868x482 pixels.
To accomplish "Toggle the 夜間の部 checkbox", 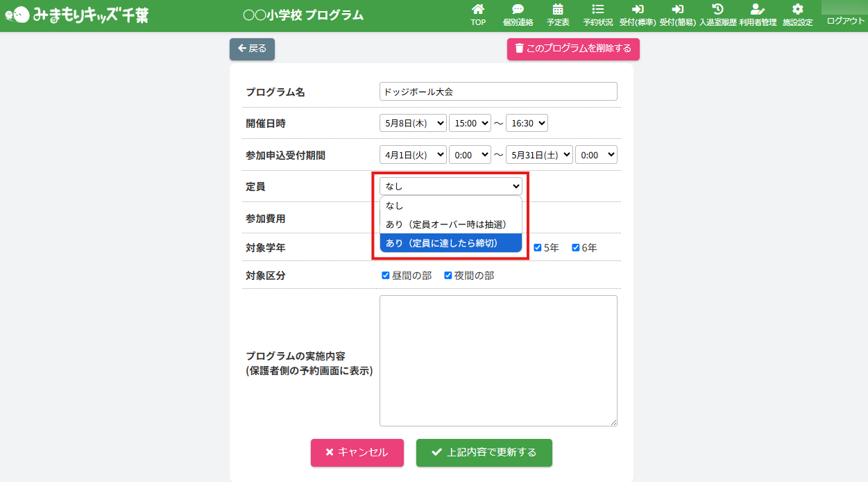I will pos(448,276).
